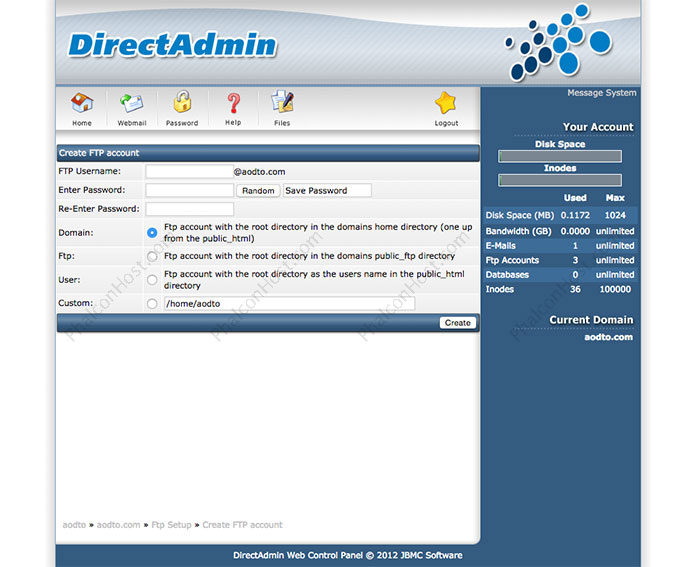The width and height of the screenshot is (700, 567).
Task: Click Create FTP account breadcrumb
Action: point(242,525)
